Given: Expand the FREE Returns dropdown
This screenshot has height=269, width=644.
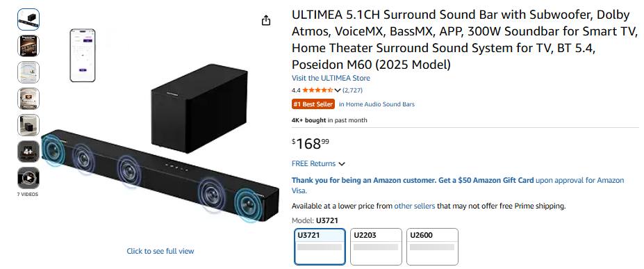Looking at the screenshot, I should coord(318,163).
